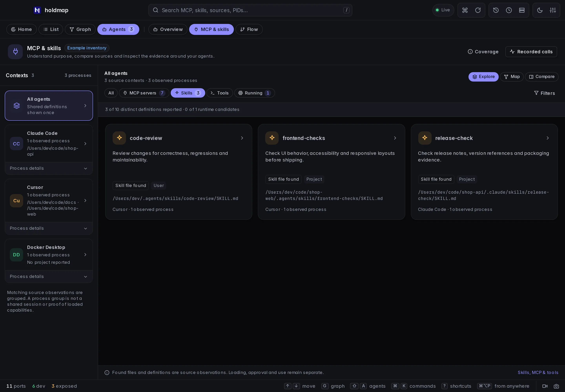Open code-review card chevron
This screenshot has width=565, height=392.
(x=242, y=138)
